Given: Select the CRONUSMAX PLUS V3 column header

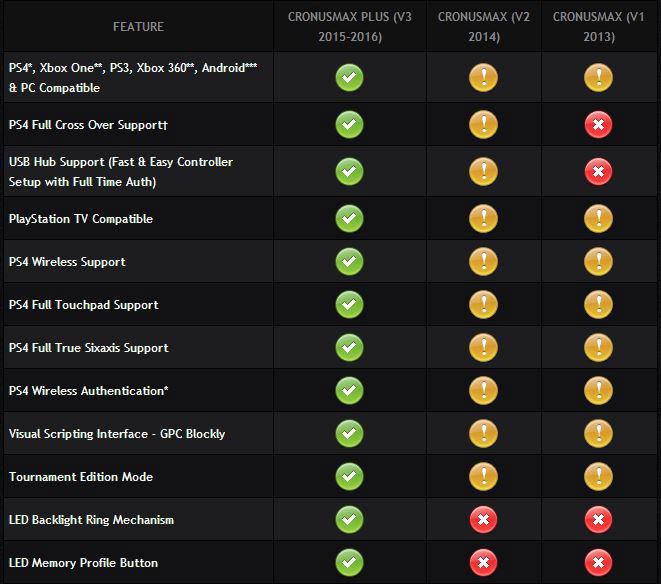Looking at the screenshot, I should (350, 27).
